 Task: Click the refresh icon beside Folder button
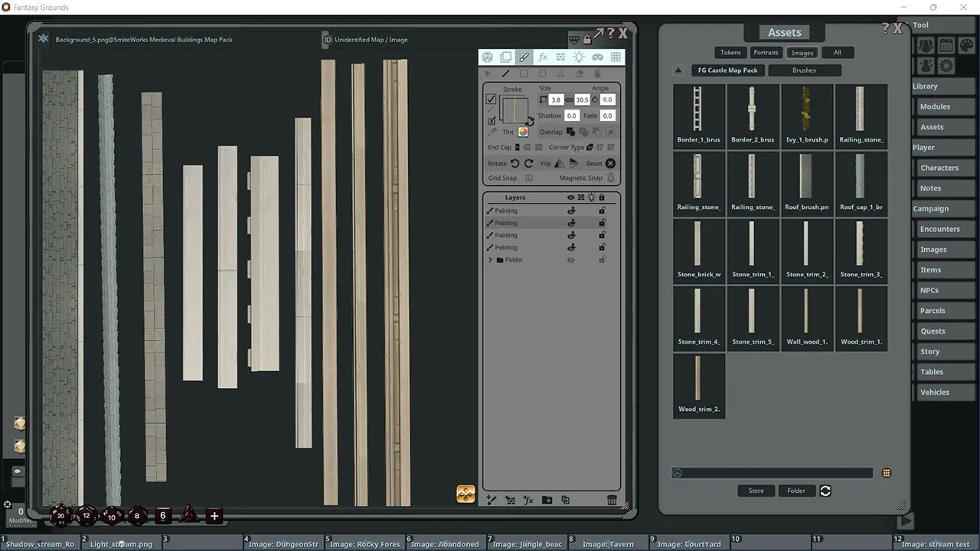pos(825,491)
